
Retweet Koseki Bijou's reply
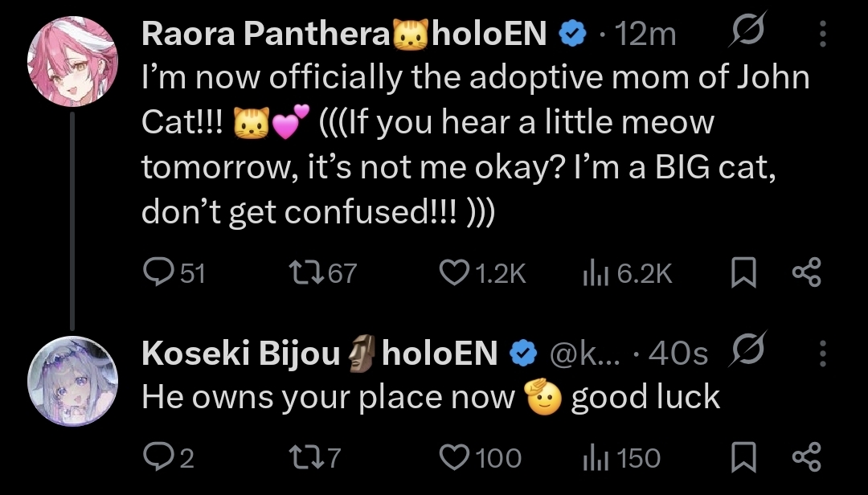tap(305, 457)
